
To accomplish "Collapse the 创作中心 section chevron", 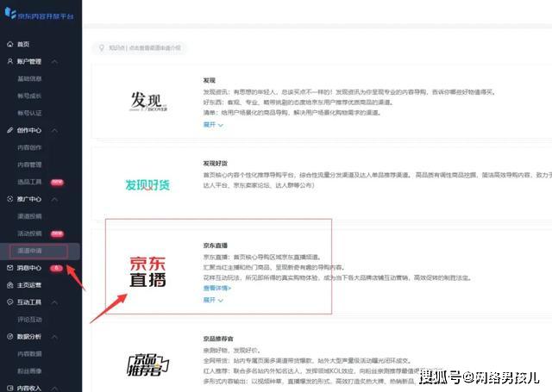I will 54,130.
